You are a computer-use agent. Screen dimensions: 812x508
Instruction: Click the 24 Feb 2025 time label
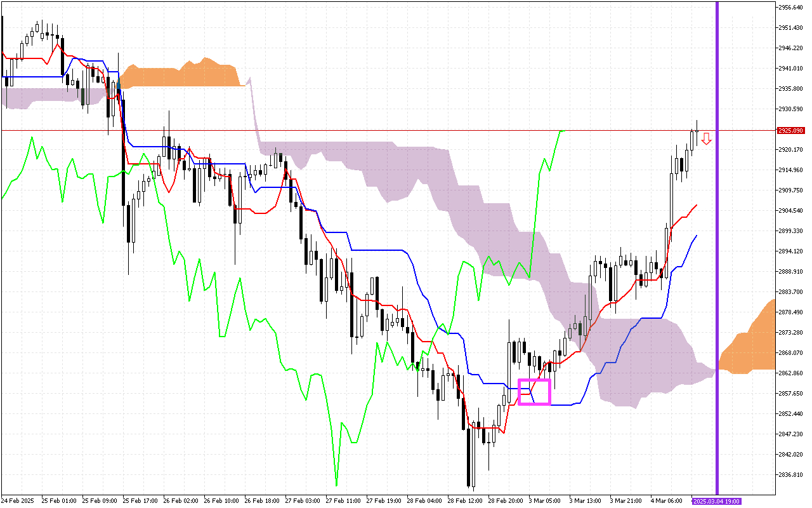17,501
